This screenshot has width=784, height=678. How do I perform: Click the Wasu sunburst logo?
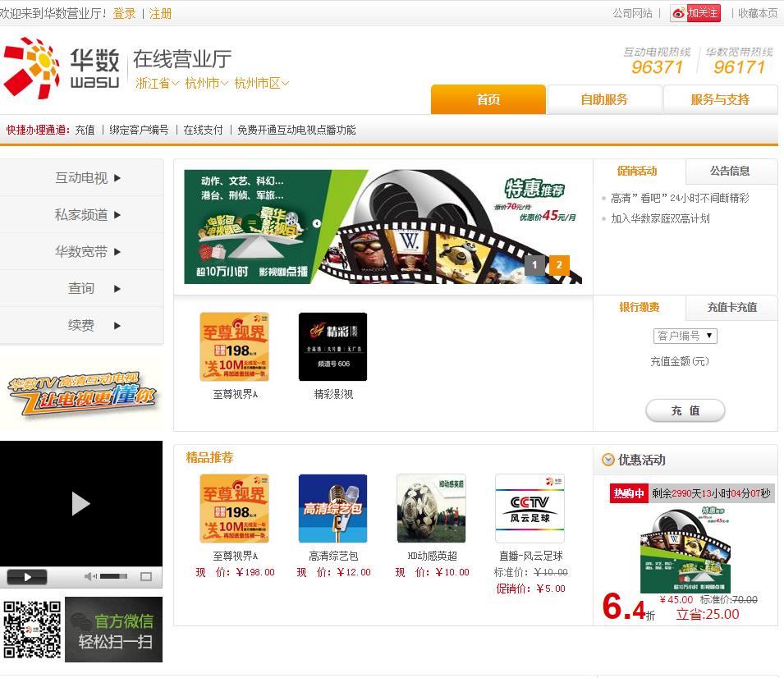pos(32,67)
